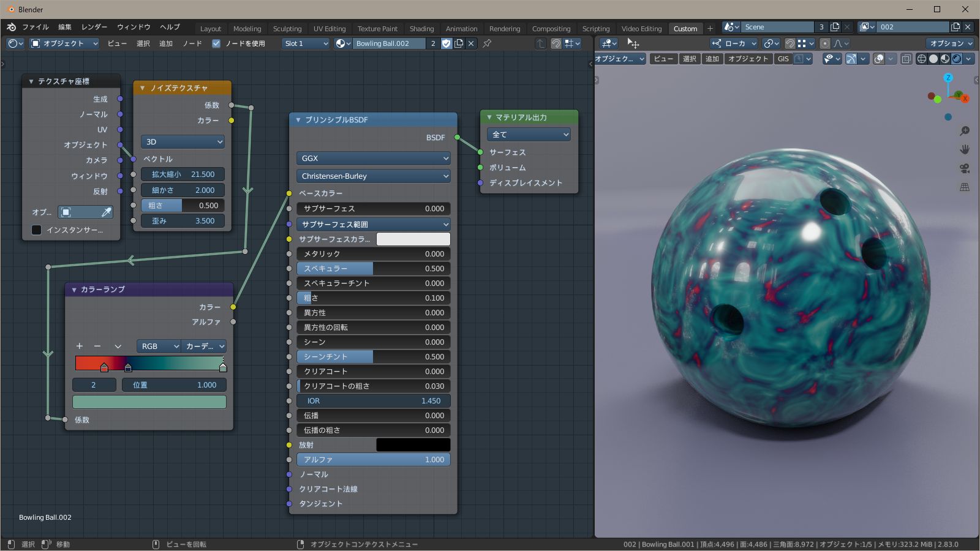Click the go to parent node tree icon
The width and height of the screenshot is (980, 551).
coord(540,43)
